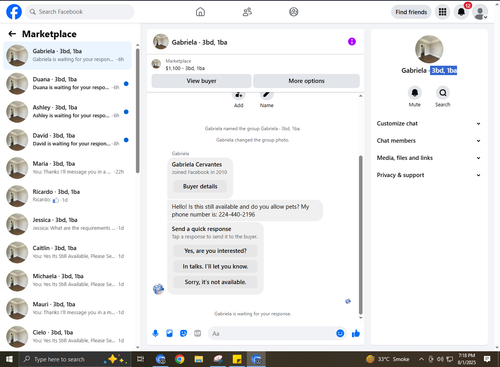Open File Explorer from the taskbar

click(x=199, y=359)
